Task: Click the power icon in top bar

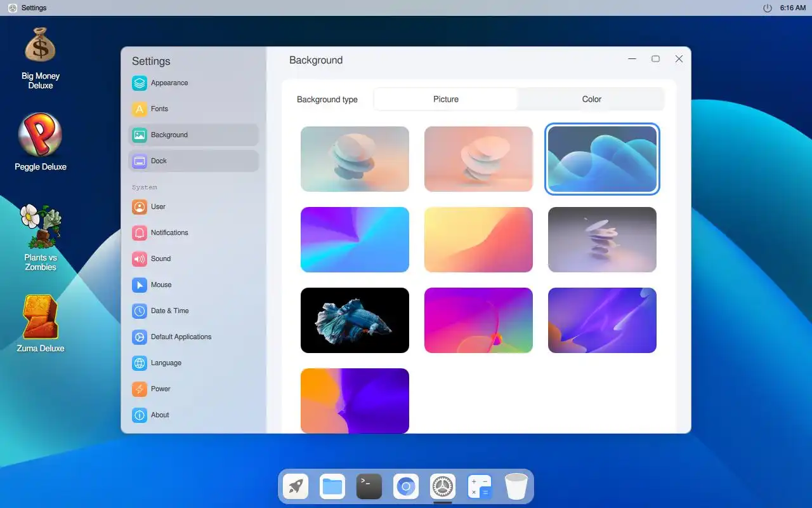Action: 768,8
